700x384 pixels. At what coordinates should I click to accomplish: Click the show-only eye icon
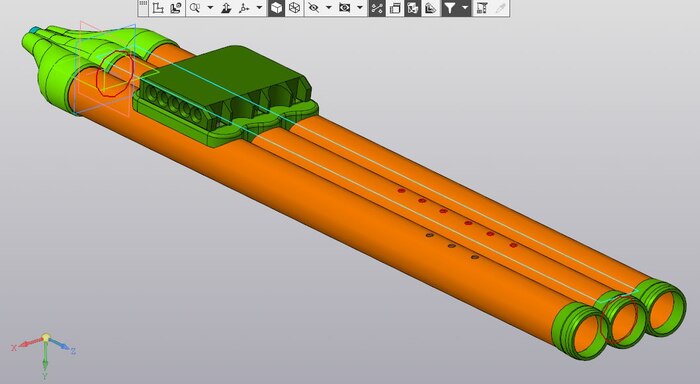click(344, 8)
